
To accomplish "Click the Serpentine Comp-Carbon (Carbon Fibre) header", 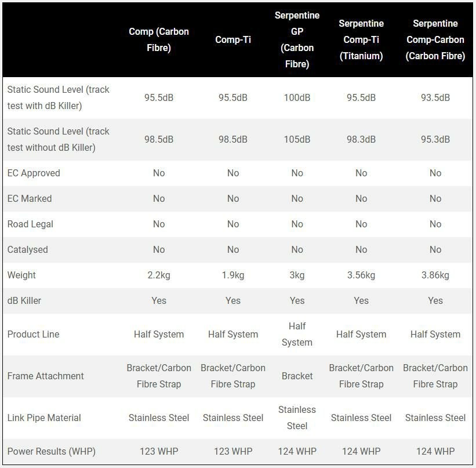I will 435,39.
